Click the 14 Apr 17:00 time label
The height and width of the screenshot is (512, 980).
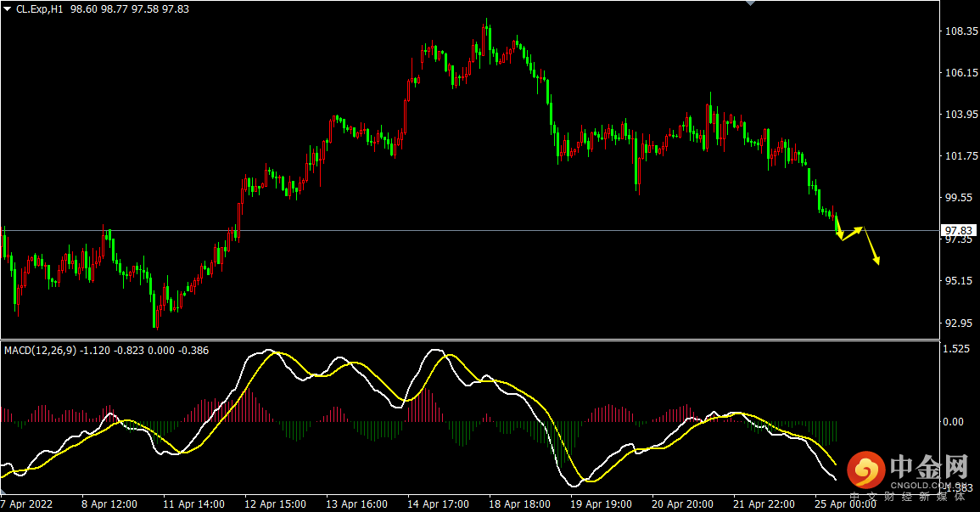pos(438,504)
